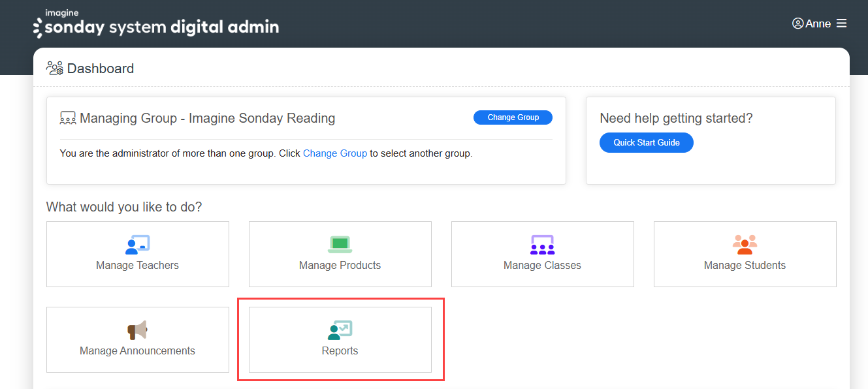Click the Manage Students people icon
This screenshot has height=389, width=868.
tap(745, 245)
